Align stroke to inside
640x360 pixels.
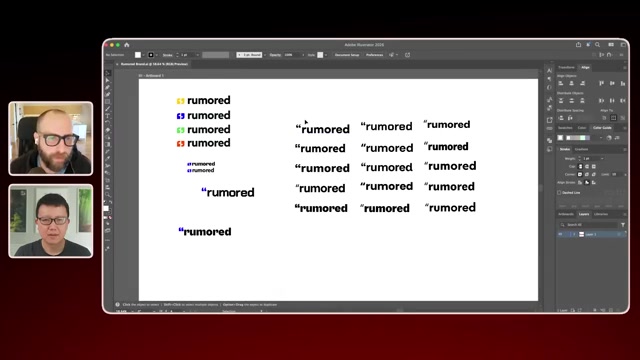[587, 182]
